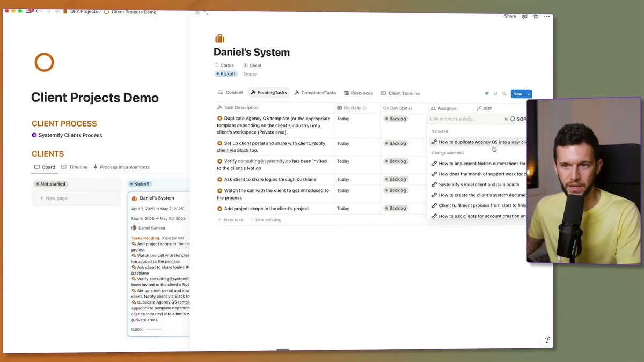Screen dimensions: 644x362
Task: Open page options via the ellipsis icon
Action: coord(547,16)
